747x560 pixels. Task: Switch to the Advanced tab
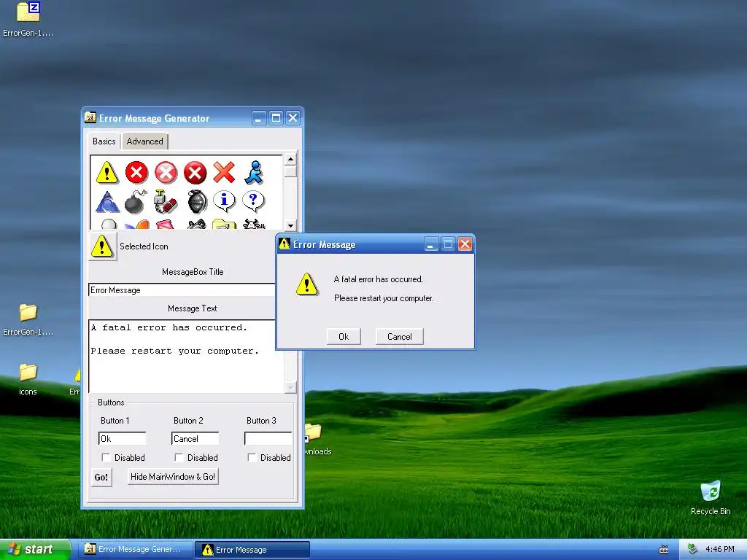pos(145,141)
